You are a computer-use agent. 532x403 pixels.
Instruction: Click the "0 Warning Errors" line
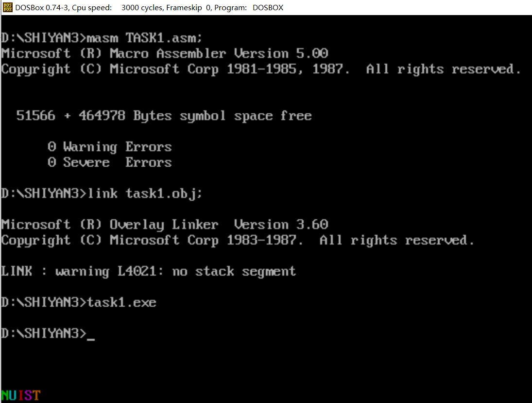pos(110,147)
